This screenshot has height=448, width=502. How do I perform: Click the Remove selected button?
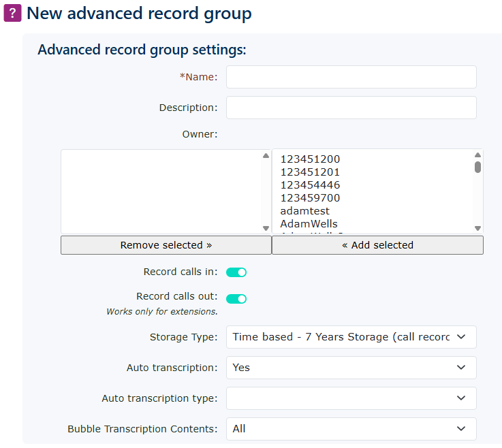coord(166,245)
